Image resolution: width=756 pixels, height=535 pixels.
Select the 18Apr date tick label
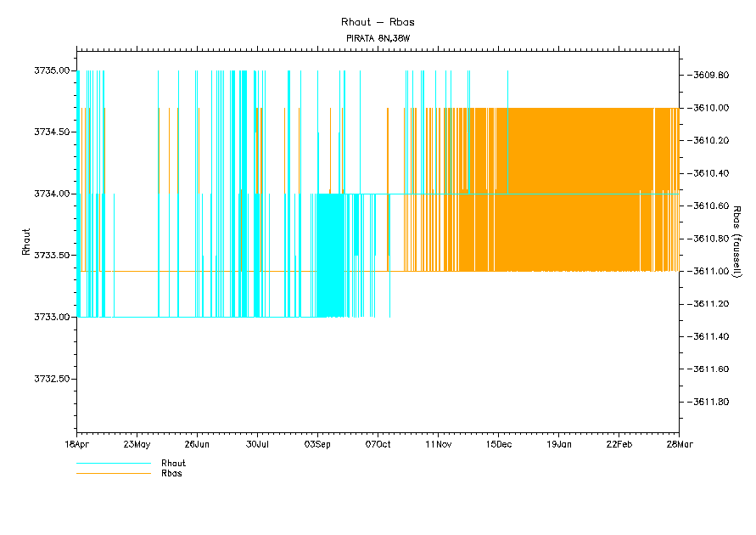click(x=76, y=443)
